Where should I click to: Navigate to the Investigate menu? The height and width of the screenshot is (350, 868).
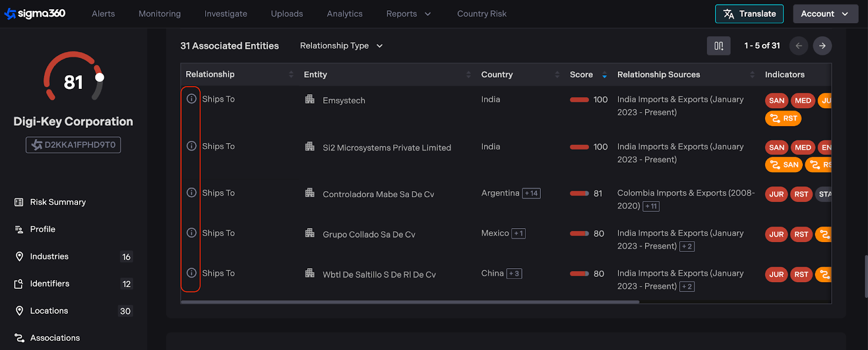point(226,14)
